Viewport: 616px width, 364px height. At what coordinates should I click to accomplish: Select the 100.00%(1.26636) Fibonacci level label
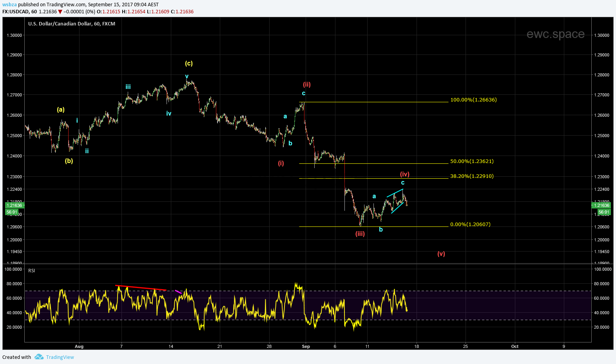(x=473, y=100)
